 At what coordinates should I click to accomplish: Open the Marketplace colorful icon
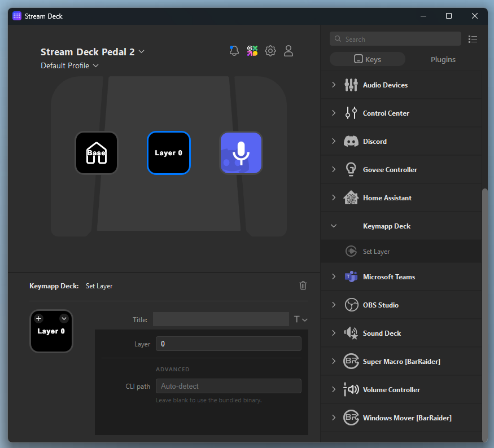click(x=252, y=51)
